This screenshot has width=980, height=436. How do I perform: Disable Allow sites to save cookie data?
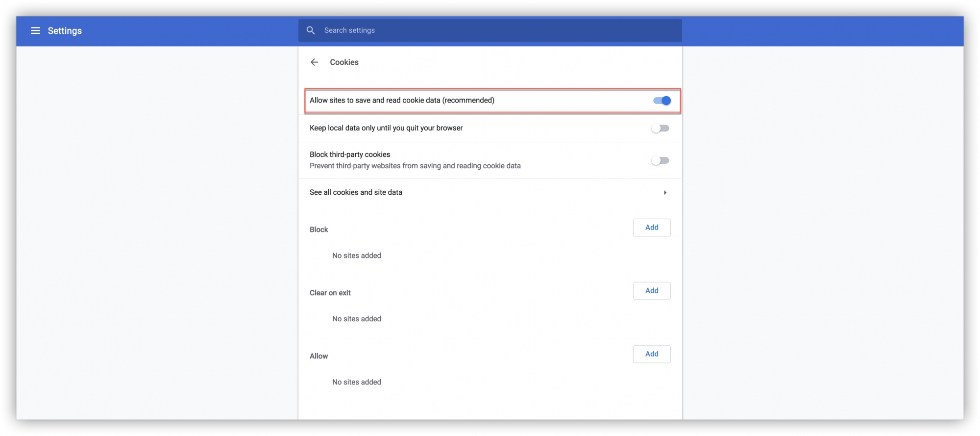661,101
